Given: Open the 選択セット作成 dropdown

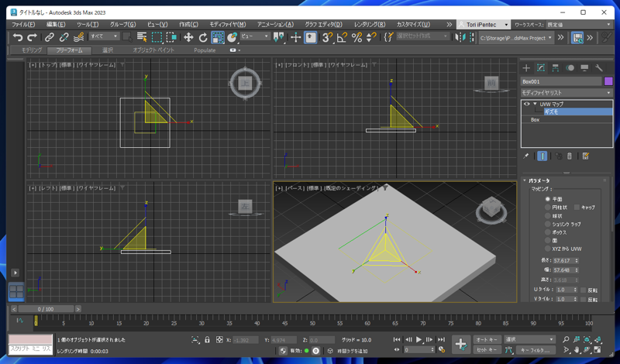Looking at the screenshot, I should tap(422, 36).
